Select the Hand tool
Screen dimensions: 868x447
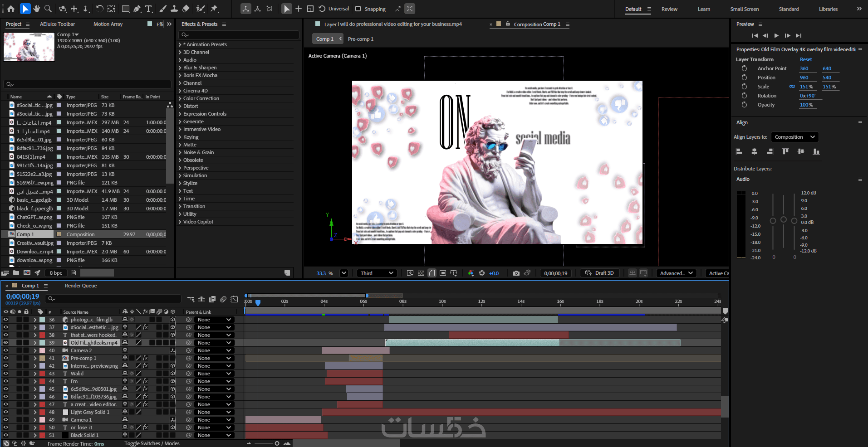click(x=36, y=9)
